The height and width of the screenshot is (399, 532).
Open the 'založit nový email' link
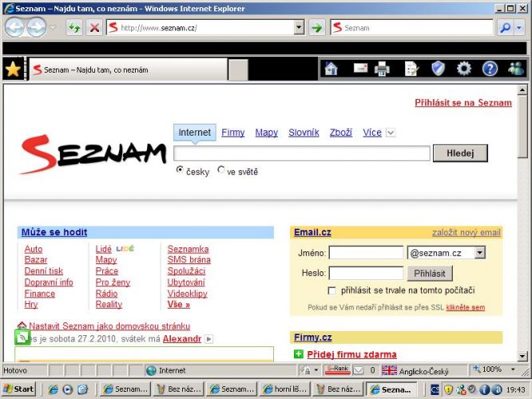(466, 232)
